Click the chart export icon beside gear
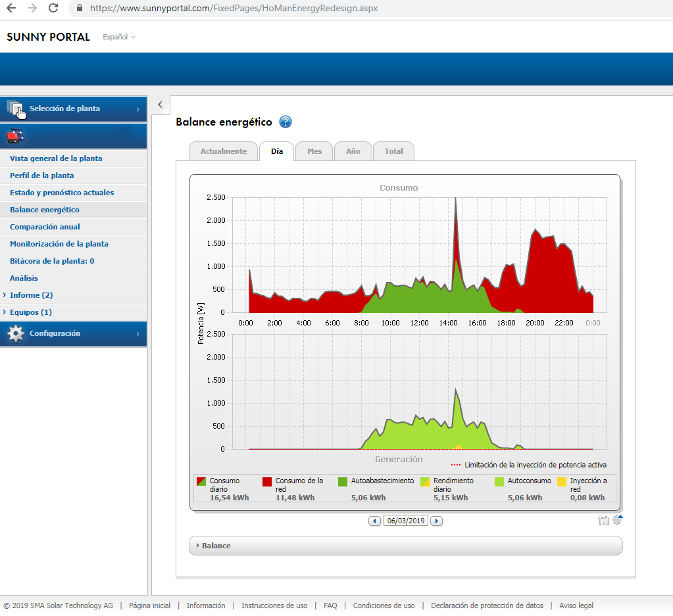This screenshot has width=673, height=616. pyautogui.click(x=603, y=521)
